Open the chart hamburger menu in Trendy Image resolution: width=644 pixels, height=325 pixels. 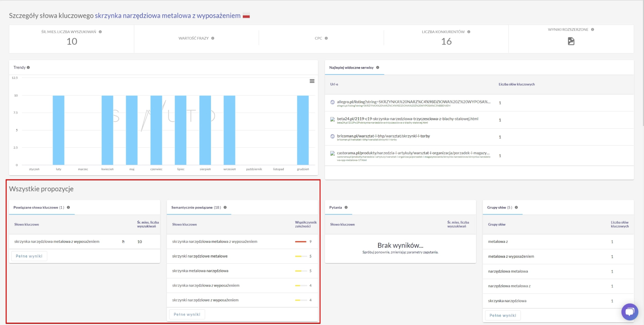[x=312, y=81]
